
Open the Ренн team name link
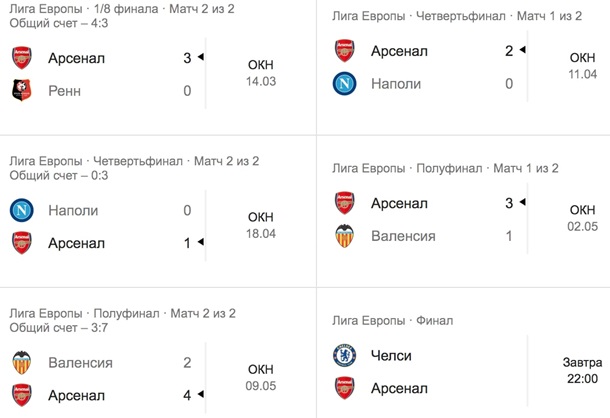65,91
